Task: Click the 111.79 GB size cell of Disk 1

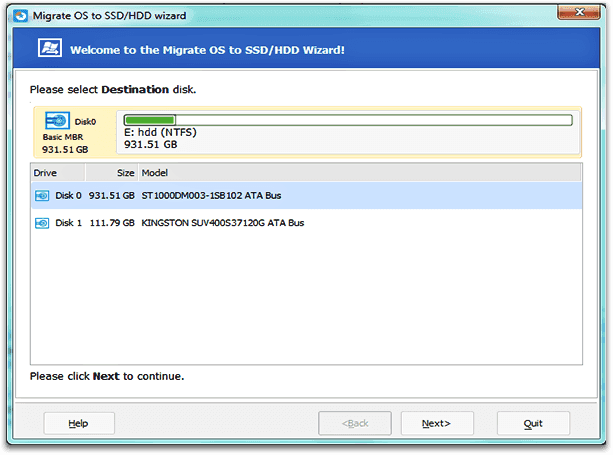Action: (112, 223)
